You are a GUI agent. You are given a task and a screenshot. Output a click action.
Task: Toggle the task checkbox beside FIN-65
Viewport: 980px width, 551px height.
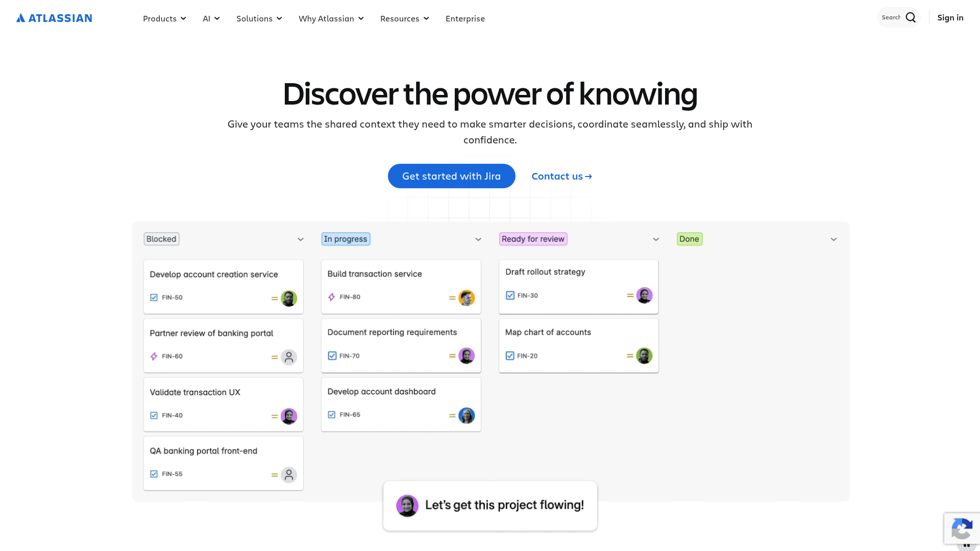(x=332, y=415)
